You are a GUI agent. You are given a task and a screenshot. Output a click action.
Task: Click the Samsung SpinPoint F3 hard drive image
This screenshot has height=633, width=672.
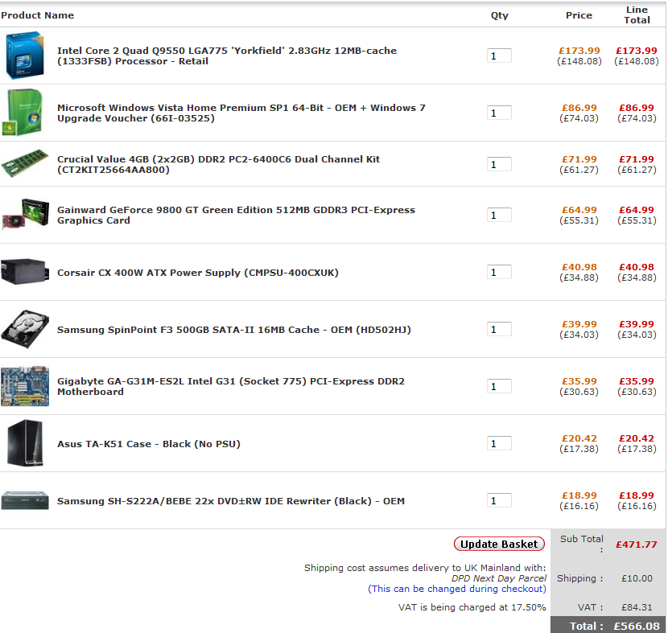(x=25, y=329)
